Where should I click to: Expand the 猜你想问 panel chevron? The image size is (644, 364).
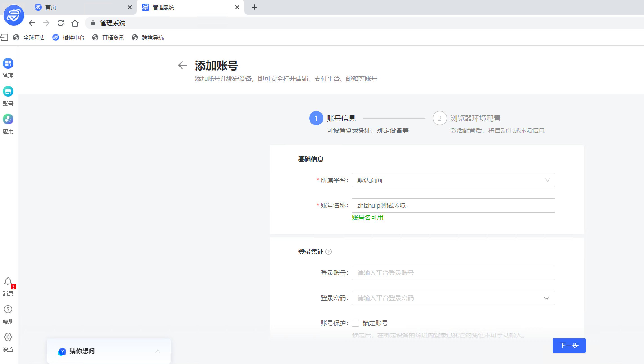click(157, 351)
